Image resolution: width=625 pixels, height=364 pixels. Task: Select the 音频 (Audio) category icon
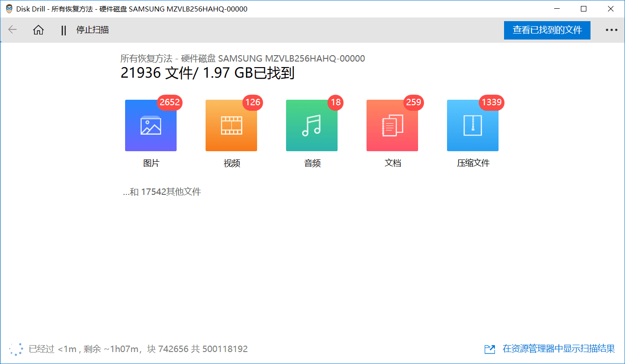312,125
